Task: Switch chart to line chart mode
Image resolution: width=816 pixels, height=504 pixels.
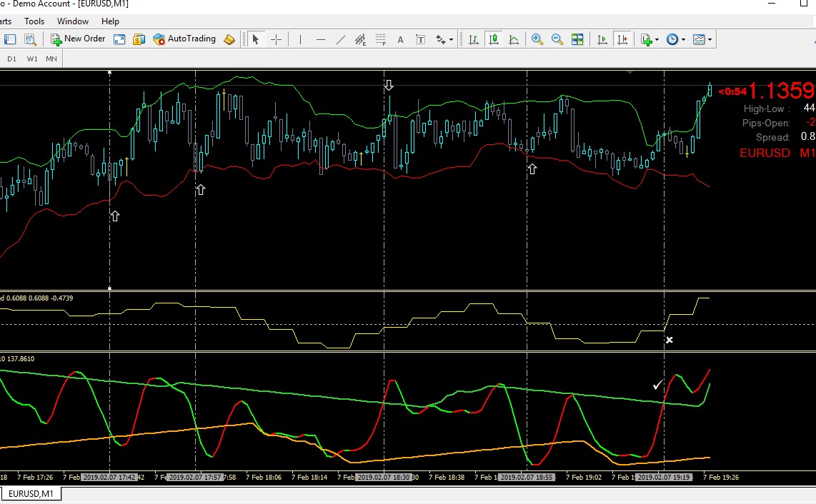Action: tap(514, 39)
